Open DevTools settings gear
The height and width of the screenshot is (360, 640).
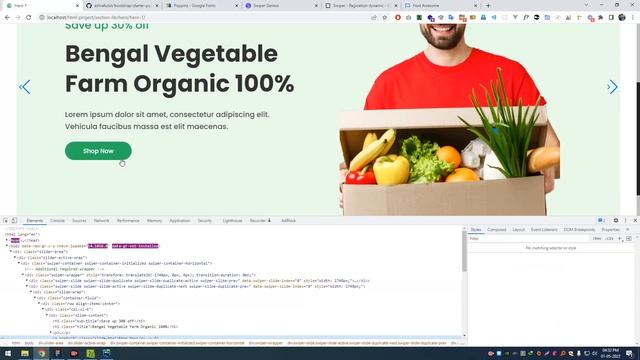pyautogui.click(x=616, y=220)
